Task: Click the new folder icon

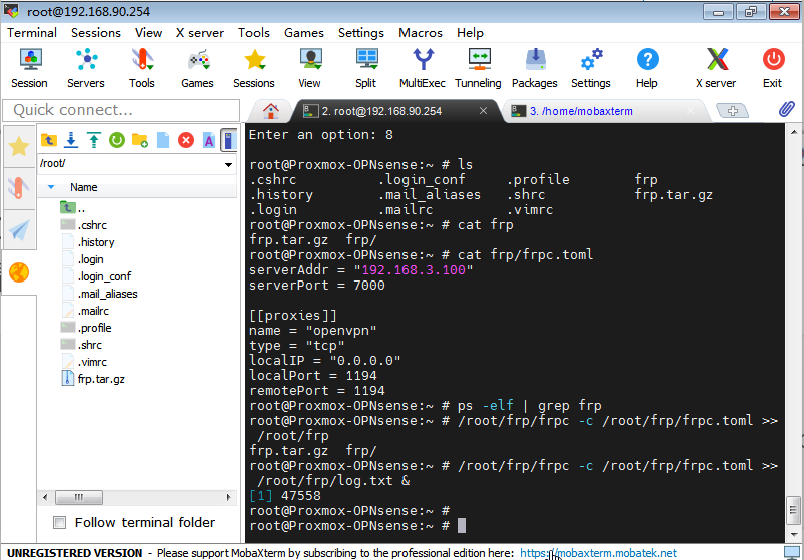Action: pos(140,141)
